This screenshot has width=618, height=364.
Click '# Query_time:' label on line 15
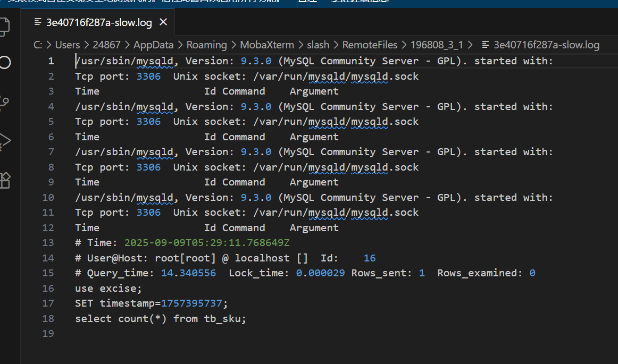click(114, 273)
